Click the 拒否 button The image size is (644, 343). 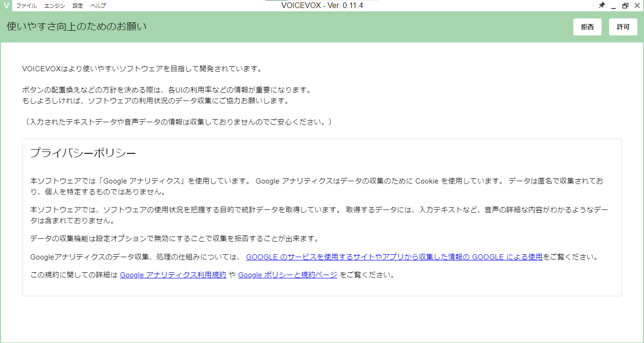pos(587,27)
